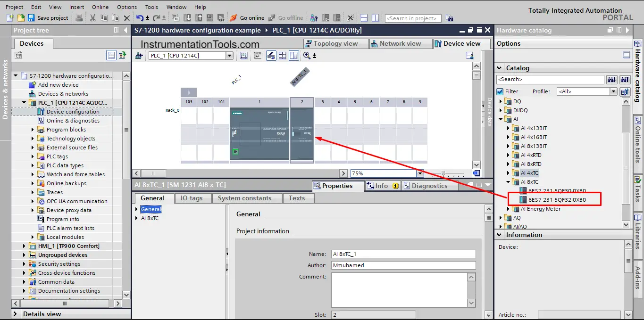644x320 pixels.
Task: Click the Search in project field
Action: pos(413,18)
